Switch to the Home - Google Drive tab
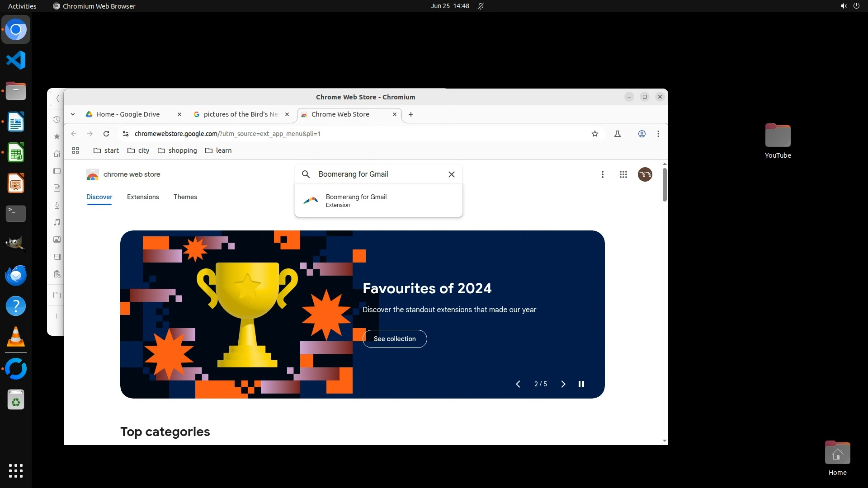The width and height of the screenshot is (868, 488). 128,114
